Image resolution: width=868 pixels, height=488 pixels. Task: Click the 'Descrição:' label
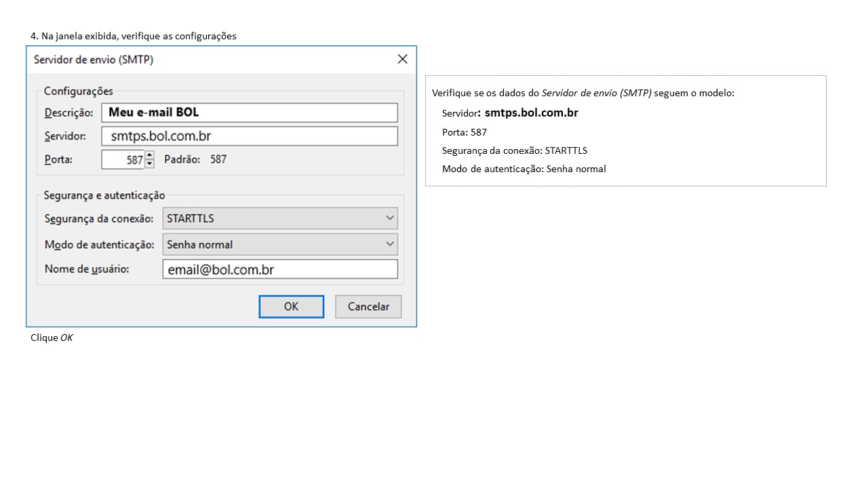pos(68,113)
